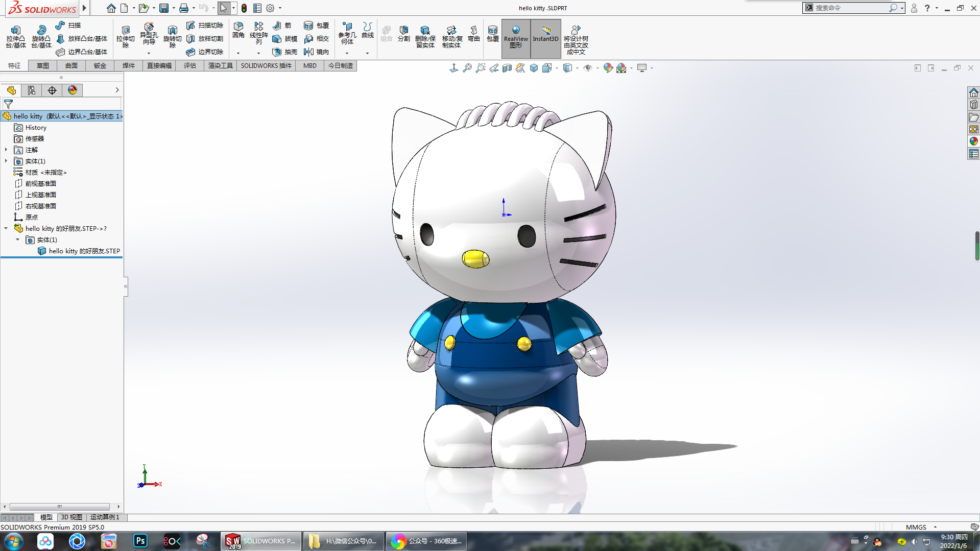Image resolution: width=980 pixels, height=551 pixels.
Task: Open H:\微信公众号 folder taskbar button
Action: (x=343, y=541)
